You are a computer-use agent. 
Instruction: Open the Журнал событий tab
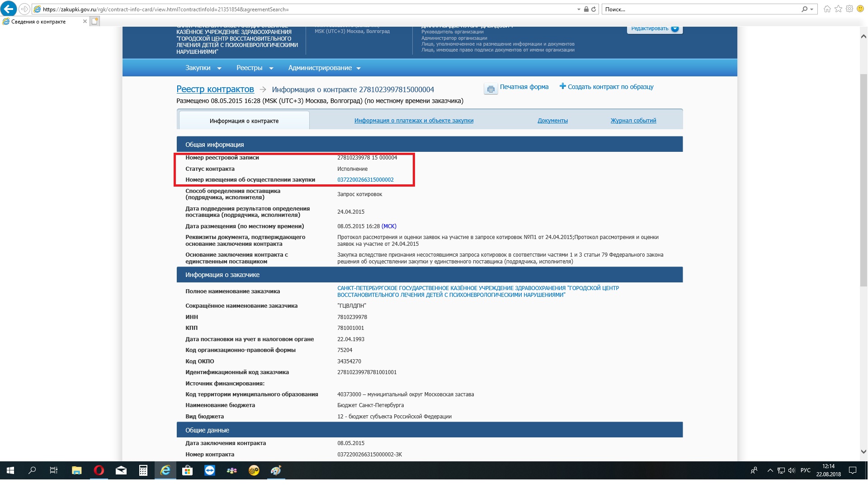[x=633, y=121]
